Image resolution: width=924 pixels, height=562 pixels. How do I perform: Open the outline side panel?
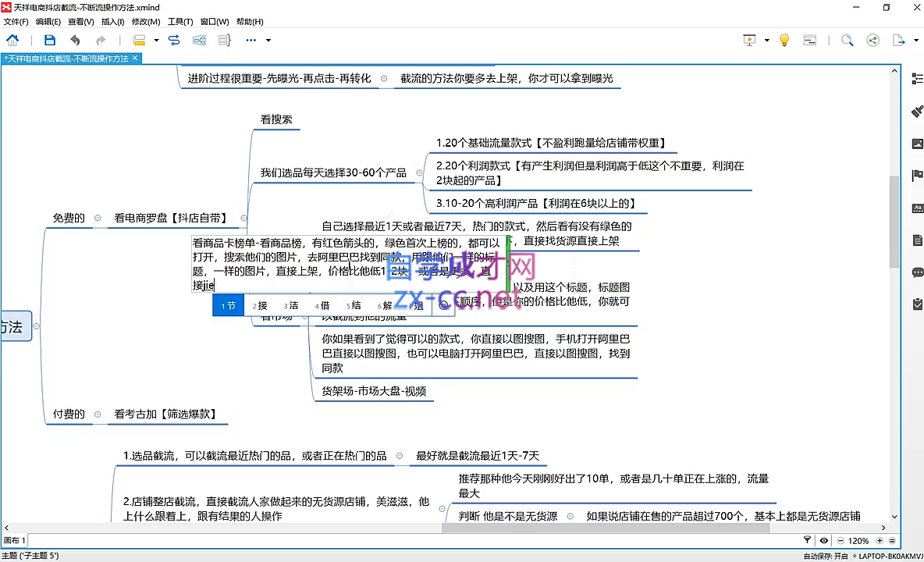pos(917,78)
